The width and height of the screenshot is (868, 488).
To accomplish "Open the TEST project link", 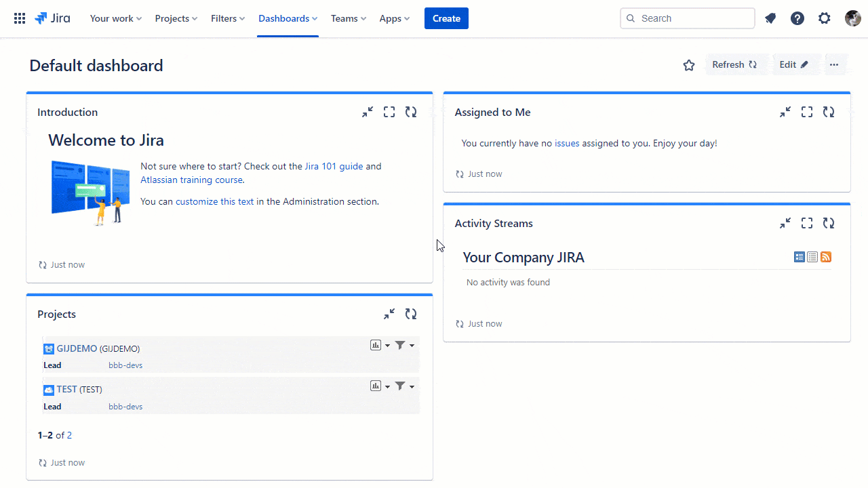I will click(66, 389).
